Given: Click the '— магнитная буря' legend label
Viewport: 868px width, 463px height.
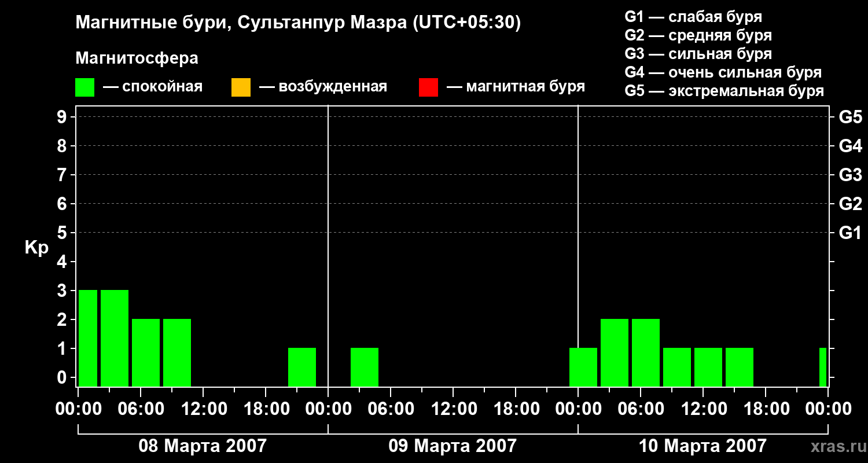Looking at the screenshot, I should pyautogui.click(x=516, y=87).
